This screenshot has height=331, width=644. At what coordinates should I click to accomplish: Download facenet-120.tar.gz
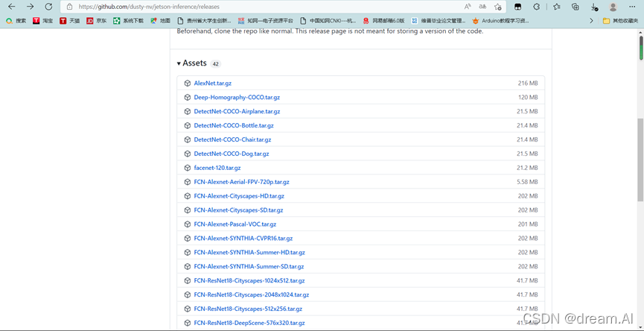pyautogui.click(x=217, y=168)
